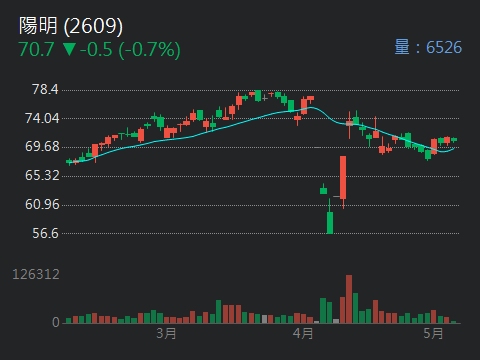The width and height of the screenshot is (480, 360).
Task: Click the 74.04 price axis label
Action: click(x=42, y=118)
